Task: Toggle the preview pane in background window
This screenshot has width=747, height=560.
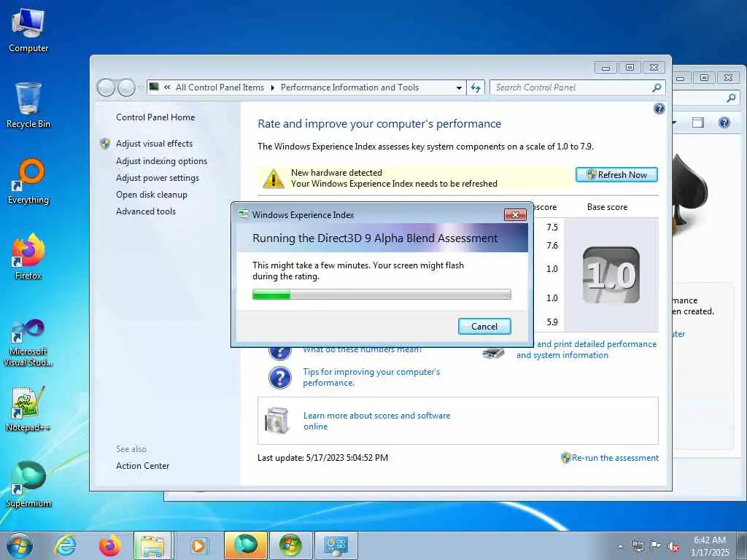Action: (x=698, y=122)
